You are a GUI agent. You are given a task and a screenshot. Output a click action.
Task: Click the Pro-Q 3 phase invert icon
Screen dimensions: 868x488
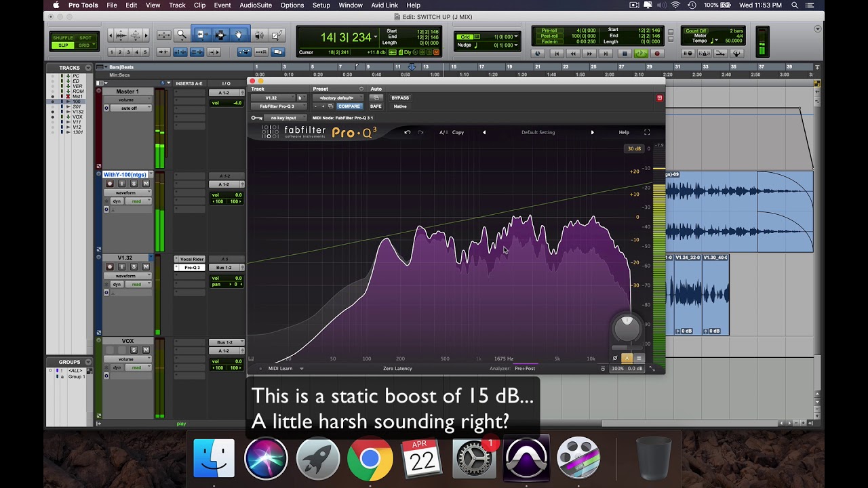[x=615, y=358]
